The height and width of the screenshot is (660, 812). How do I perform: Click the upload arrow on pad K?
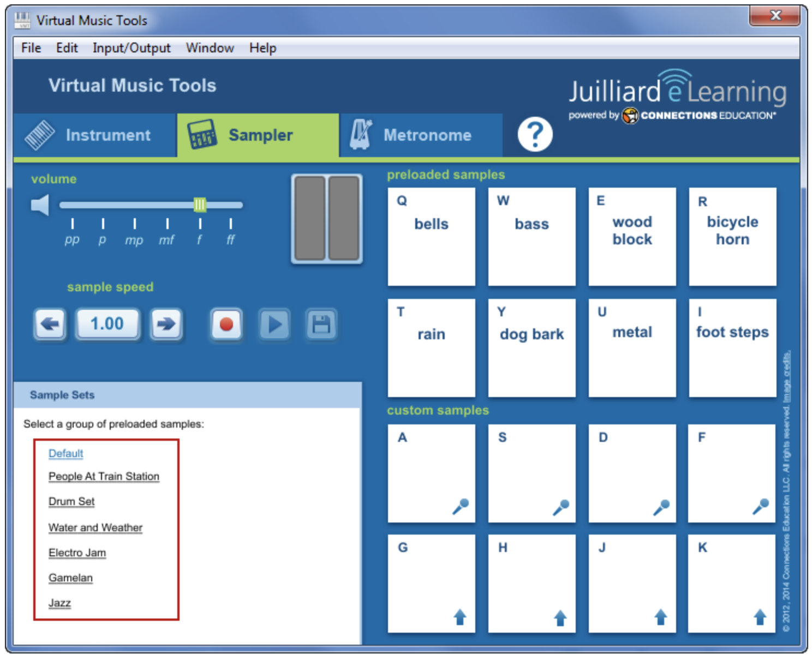[x=760, y=617]
